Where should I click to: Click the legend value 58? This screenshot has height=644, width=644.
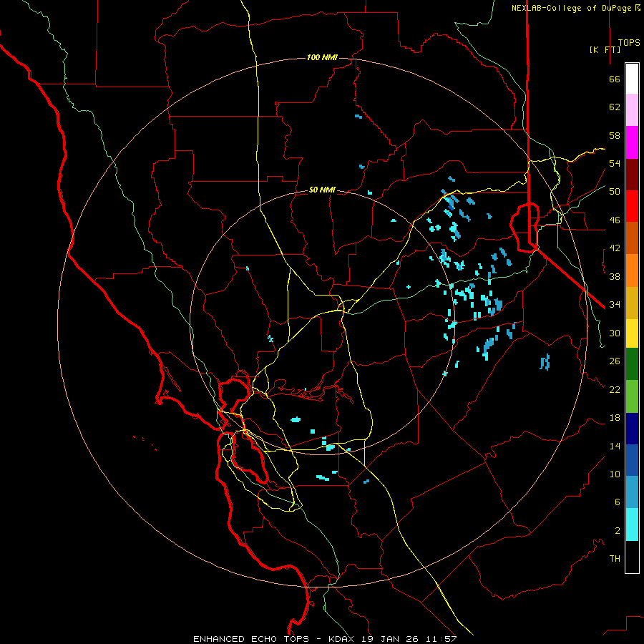tap(615, 135)
